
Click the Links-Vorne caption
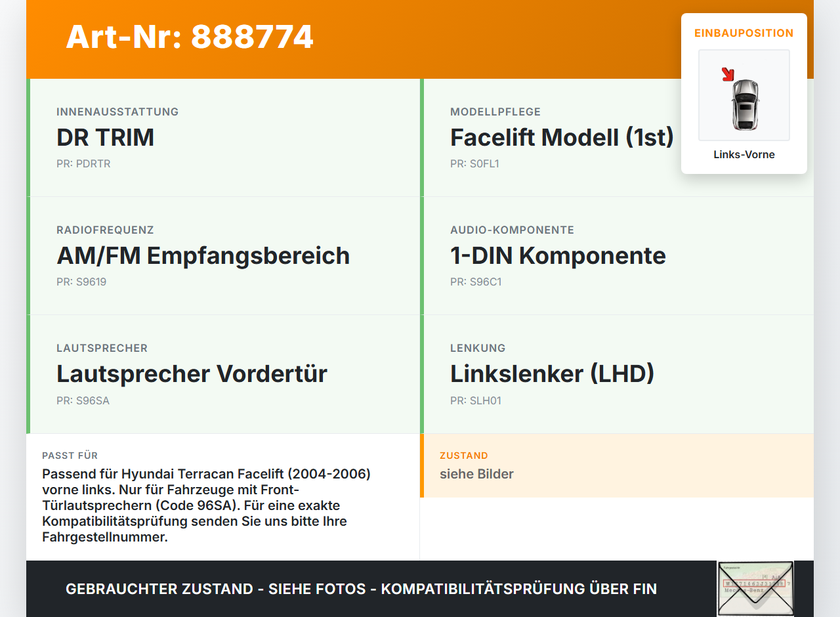(744, 154)
